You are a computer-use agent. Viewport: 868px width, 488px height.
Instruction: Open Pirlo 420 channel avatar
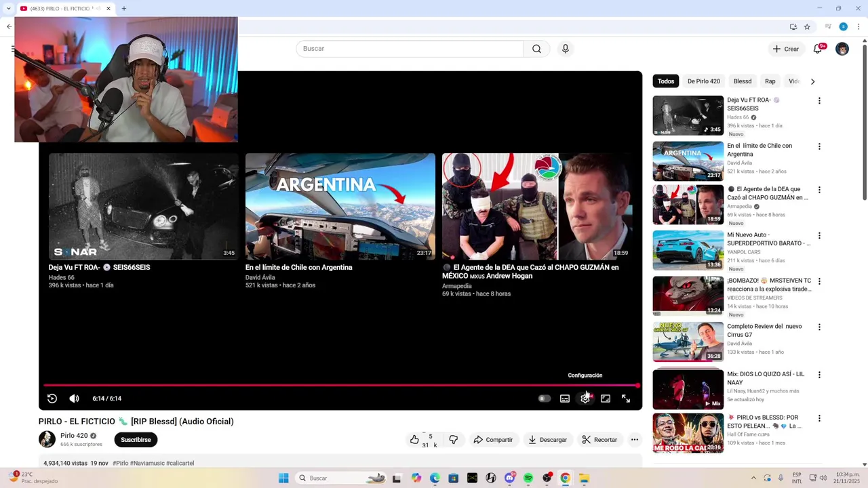[x=47, y=439]
